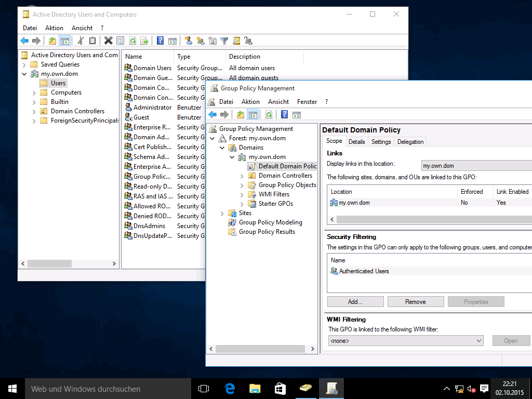The width and height of the screenshot is (532, 399).
Task: Click the Add... button under Security Filtering
Action: tap(355, 302)
